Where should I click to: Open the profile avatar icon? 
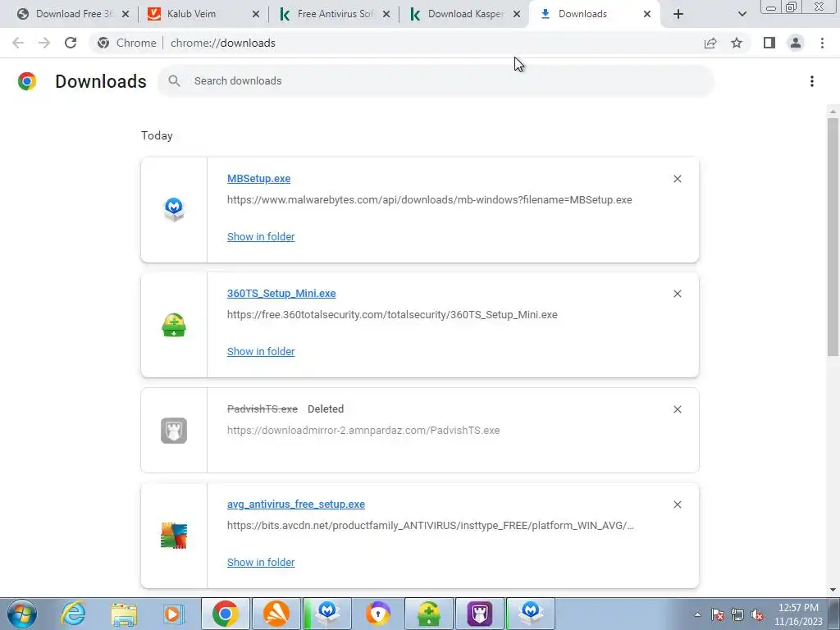(796, 43)
